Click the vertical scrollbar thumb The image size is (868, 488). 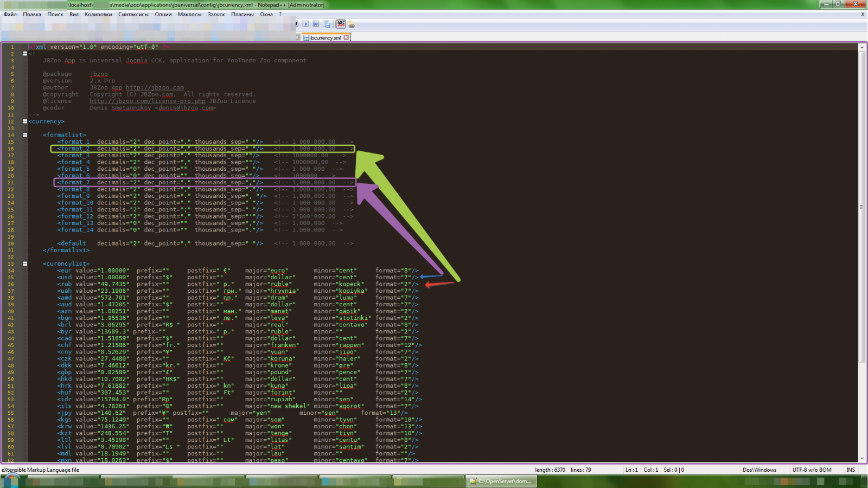(861, 206)
